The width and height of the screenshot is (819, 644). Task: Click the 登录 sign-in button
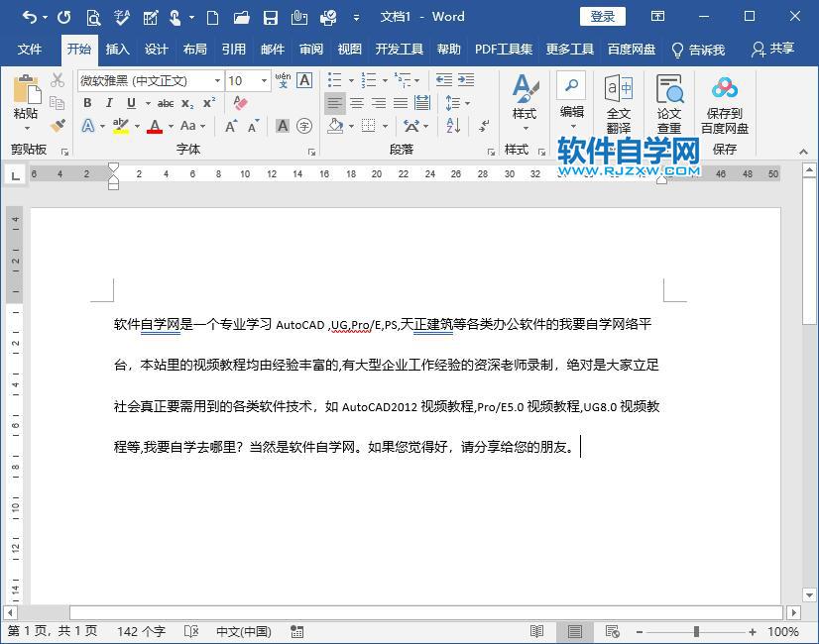click(601, 16)
